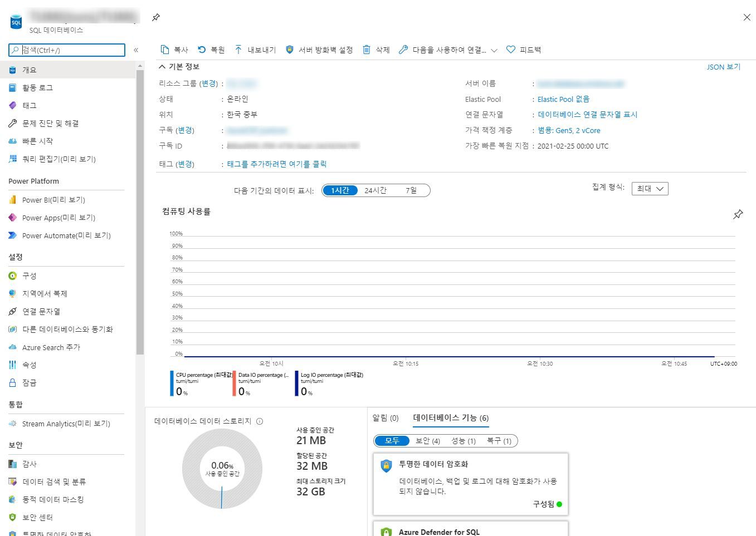The image size is (756, 536).
Task: Click 범용: Gen5, 2 vCore pricing link
Action: coord(569,130)
